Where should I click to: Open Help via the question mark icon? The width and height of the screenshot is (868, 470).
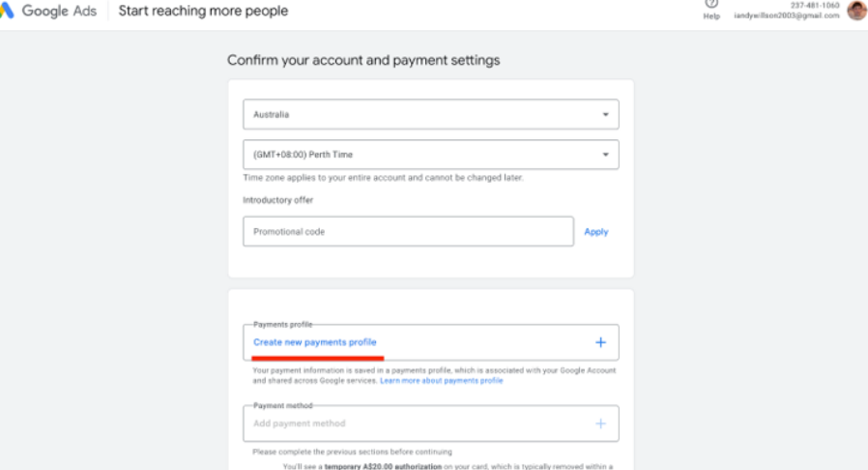coord(711,5)
